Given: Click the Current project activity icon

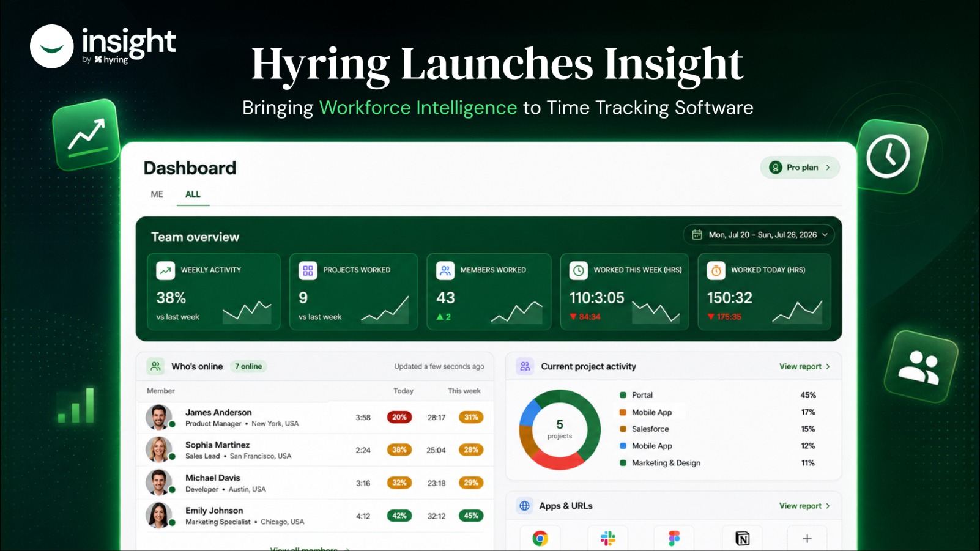Looking at the screenshot, I should [x=525, y=366].
